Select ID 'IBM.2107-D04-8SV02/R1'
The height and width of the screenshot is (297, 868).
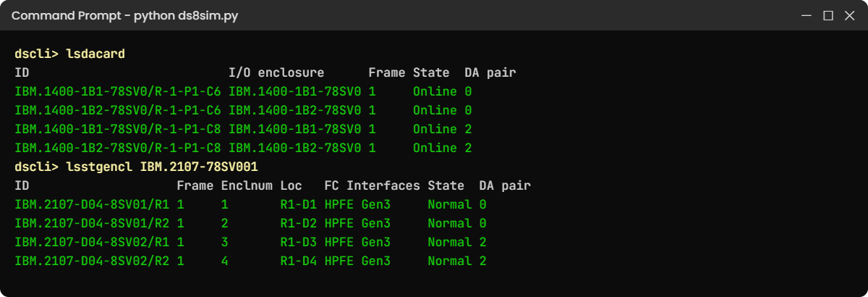(x=92, y=242)
